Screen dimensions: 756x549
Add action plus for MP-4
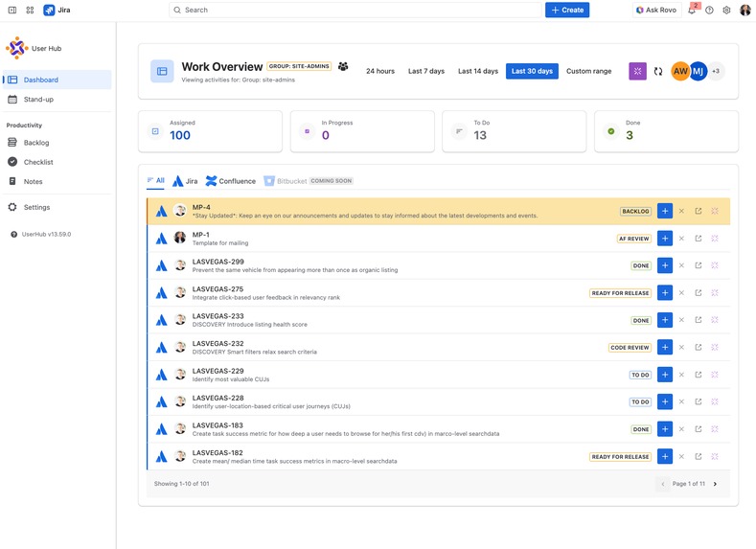(x=665, y=211)
